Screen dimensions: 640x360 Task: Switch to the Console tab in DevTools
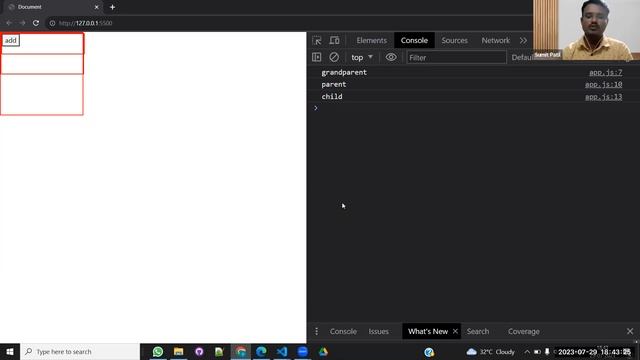(x=414, y=40)
